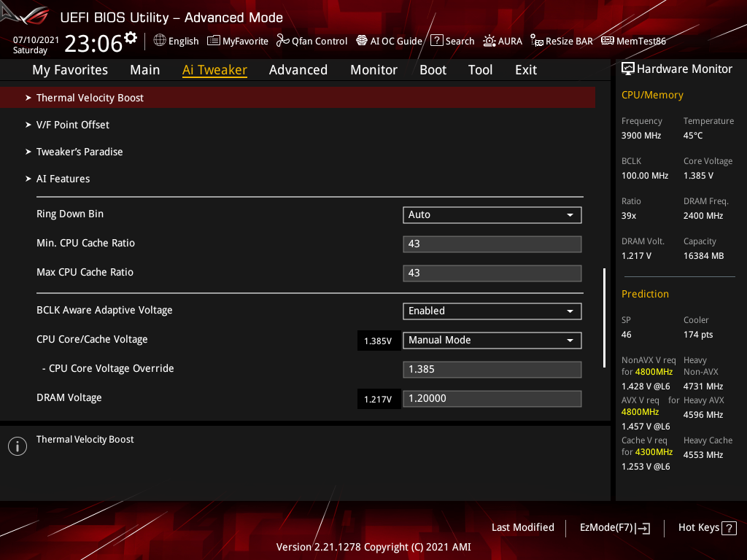Open the Monitor tab
The image size is (747, 560).
[x=373, y=70]
